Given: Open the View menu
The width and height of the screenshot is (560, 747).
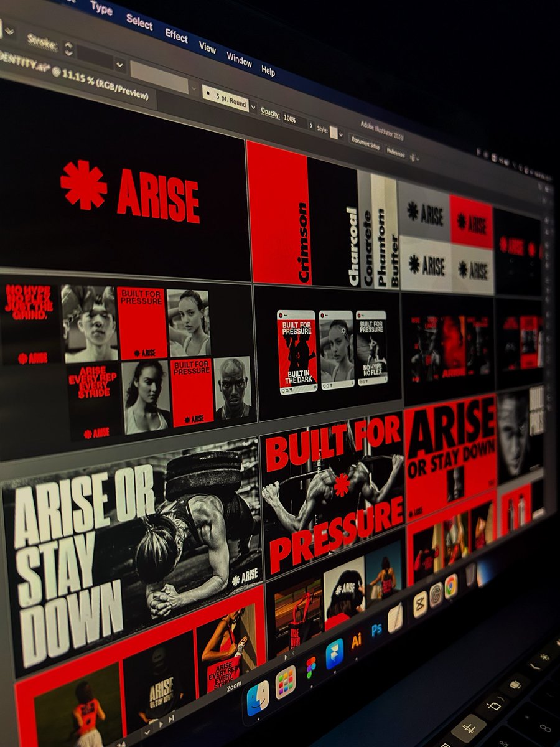Looking at the screenshot, I should click(207, 48).
